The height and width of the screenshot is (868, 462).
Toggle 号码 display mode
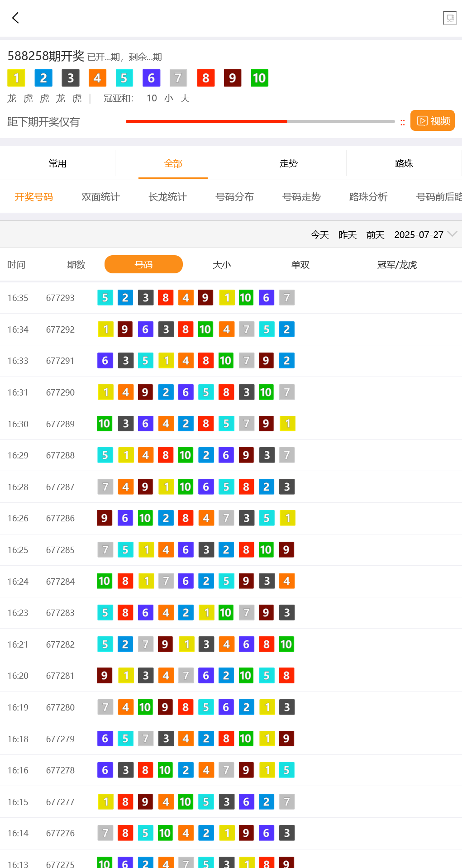143,264
